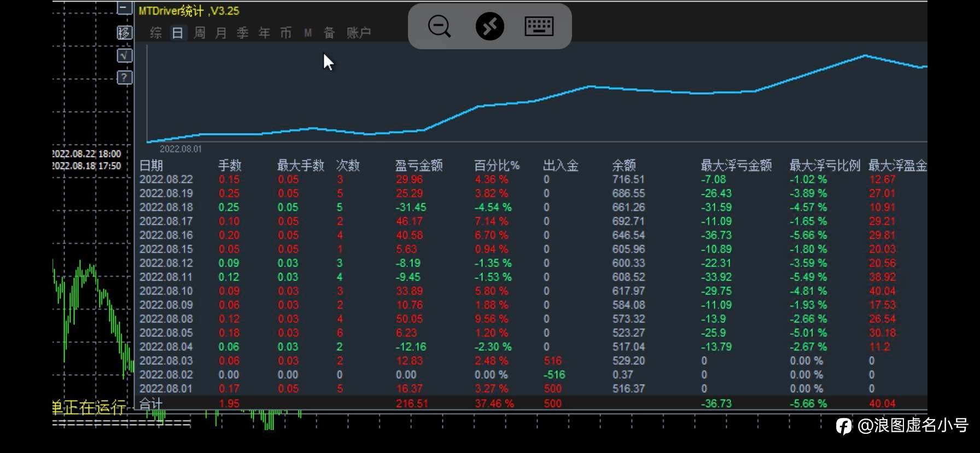Click the total profit value 216.51
Screen dimensions: 980x453
412,404
